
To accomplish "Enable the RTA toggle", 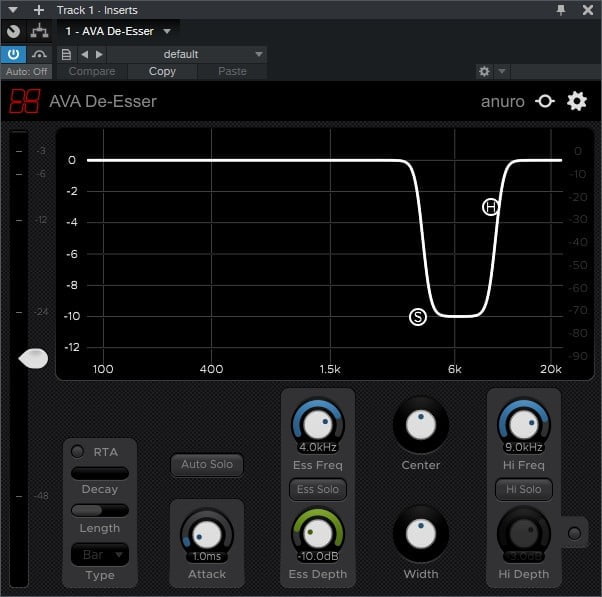I will (x=78, y=451).
